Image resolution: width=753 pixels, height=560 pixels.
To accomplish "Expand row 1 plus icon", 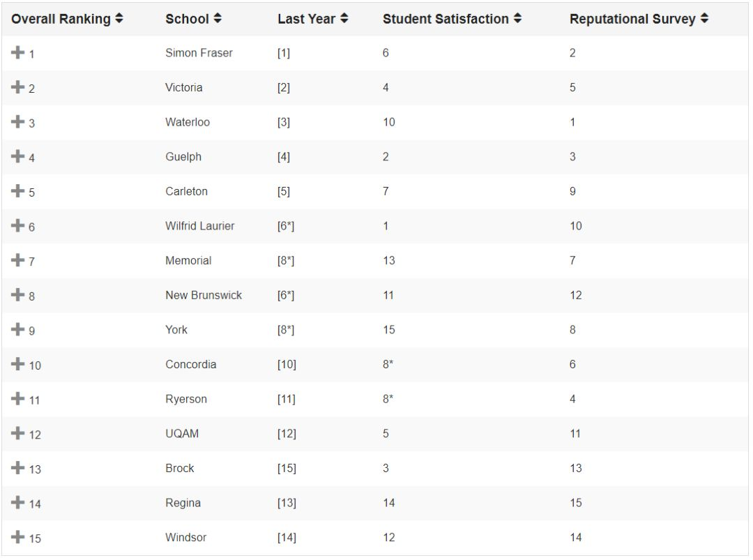I will pos(18,52).
